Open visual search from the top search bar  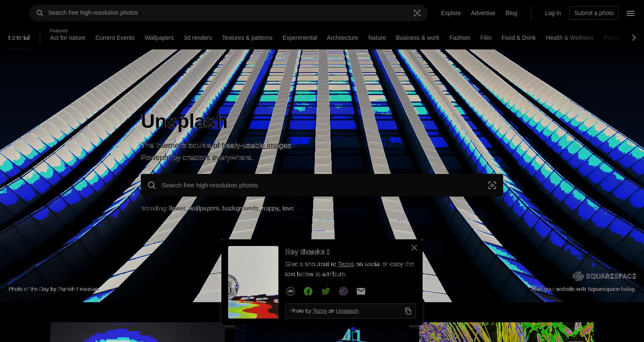click(417, 13)
